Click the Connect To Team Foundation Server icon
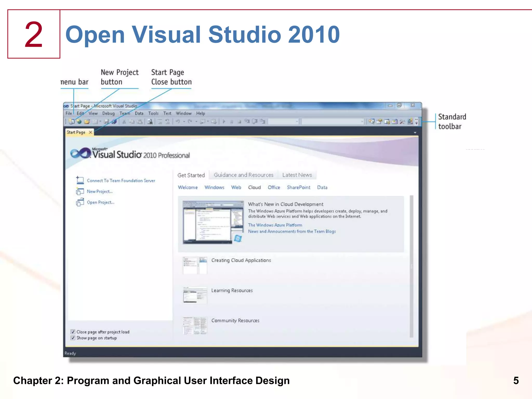532x399 pixels. [x=80, y=180]
